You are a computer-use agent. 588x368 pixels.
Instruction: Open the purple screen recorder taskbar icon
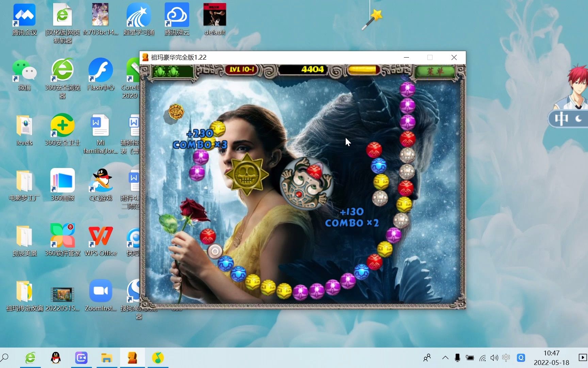(81, 358)
